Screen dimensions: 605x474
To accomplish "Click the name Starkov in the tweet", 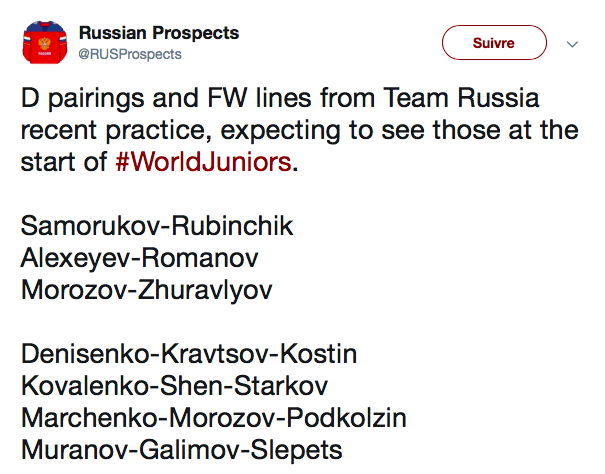I will tap(281, 386).
